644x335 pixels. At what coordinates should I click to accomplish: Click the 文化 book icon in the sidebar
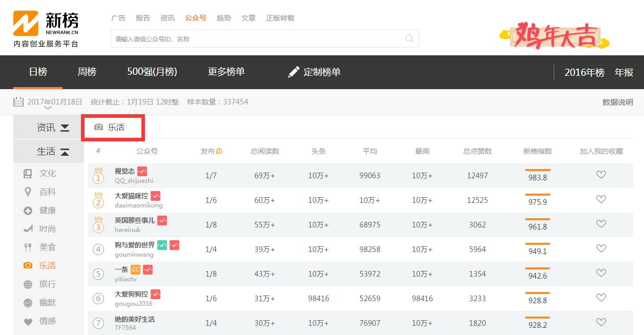point(28,174)
